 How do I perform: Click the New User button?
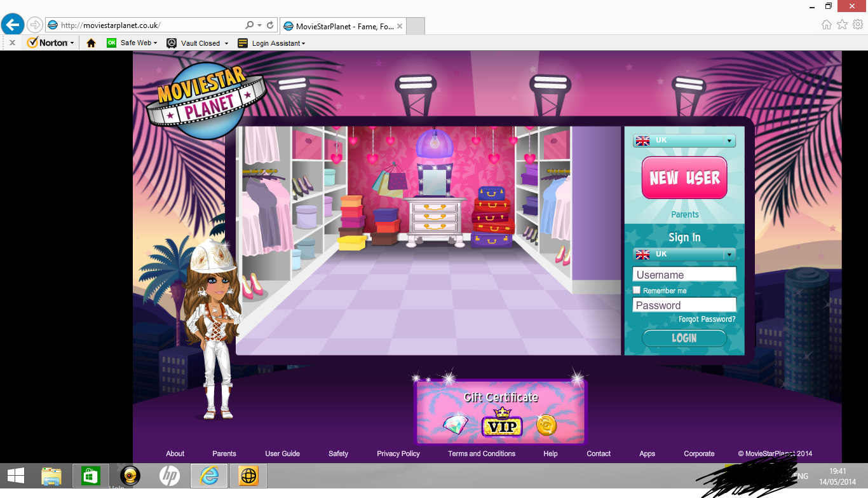click(684, 178)
